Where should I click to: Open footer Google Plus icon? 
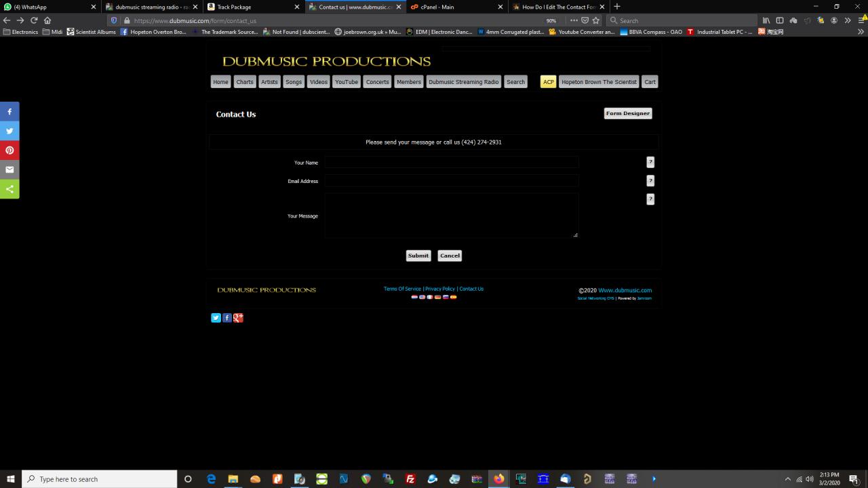(x=238, y=317)
